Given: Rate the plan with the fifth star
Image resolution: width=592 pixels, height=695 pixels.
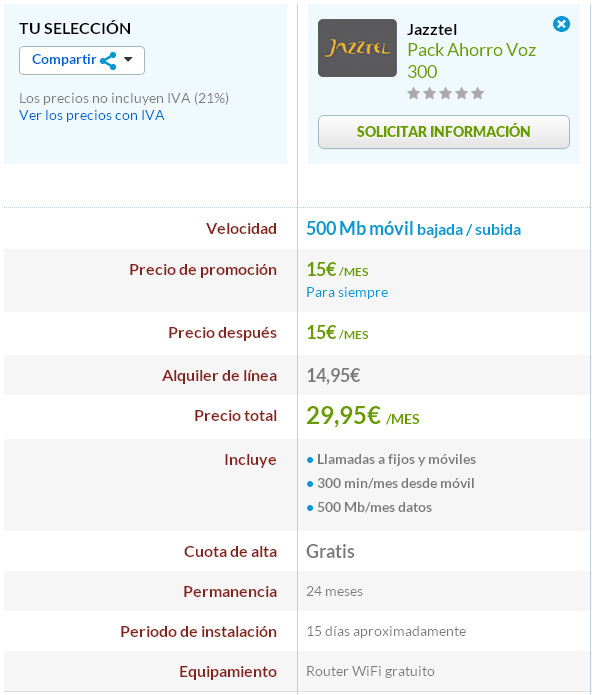Looking at the screenshot, I should point(477,94).
